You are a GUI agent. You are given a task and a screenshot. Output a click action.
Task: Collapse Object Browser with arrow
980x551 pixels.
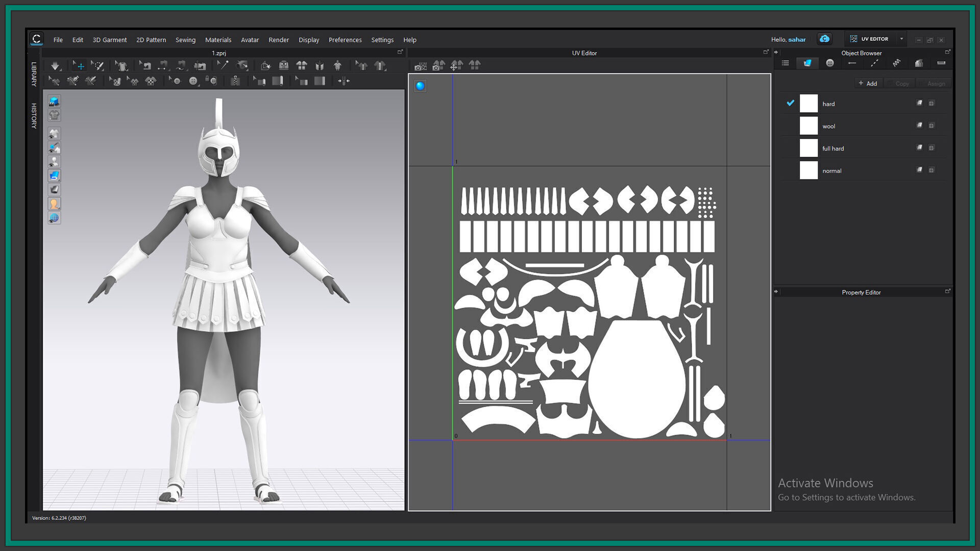[x=776, y=53]
